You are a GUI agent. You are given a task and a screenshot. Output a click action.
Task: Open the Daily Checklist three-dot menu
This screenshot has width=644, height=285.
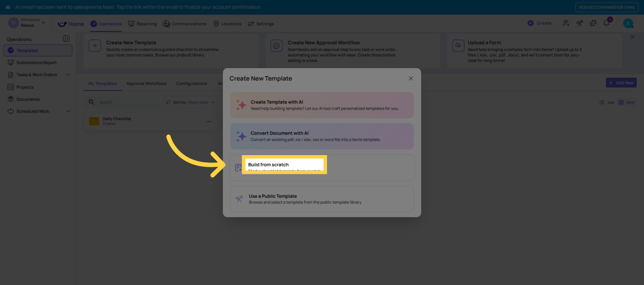coord(209,122)
